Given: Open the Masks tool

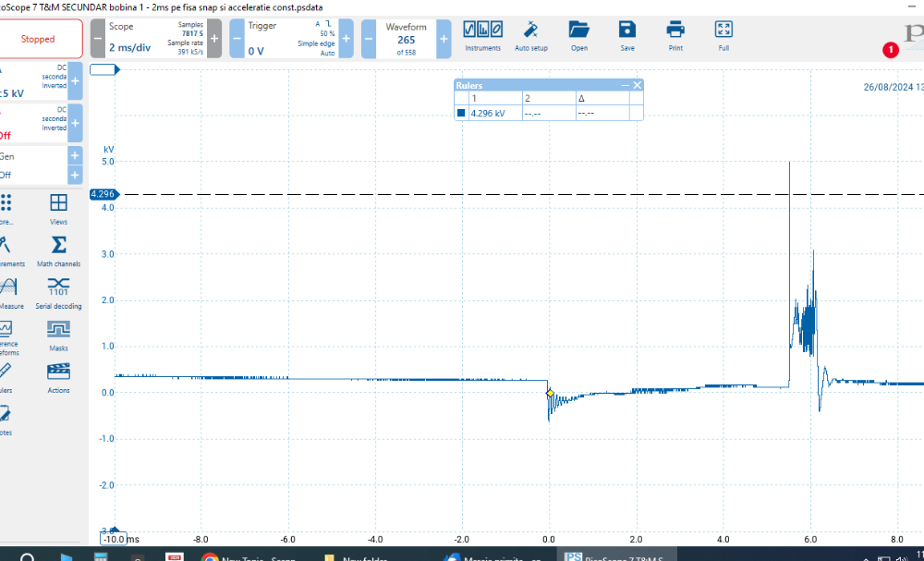Looking at the screenshot, I should [58, 335].
